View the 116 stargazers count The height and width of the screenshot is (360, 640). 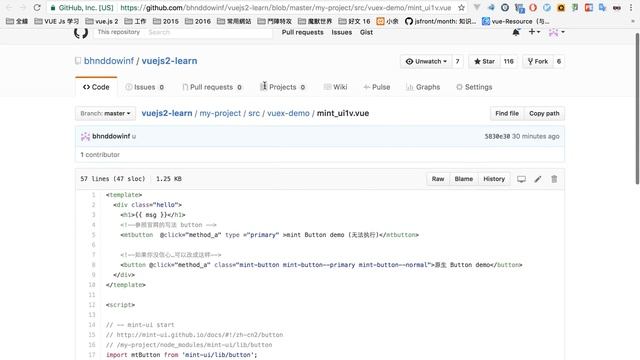point(509,61)
